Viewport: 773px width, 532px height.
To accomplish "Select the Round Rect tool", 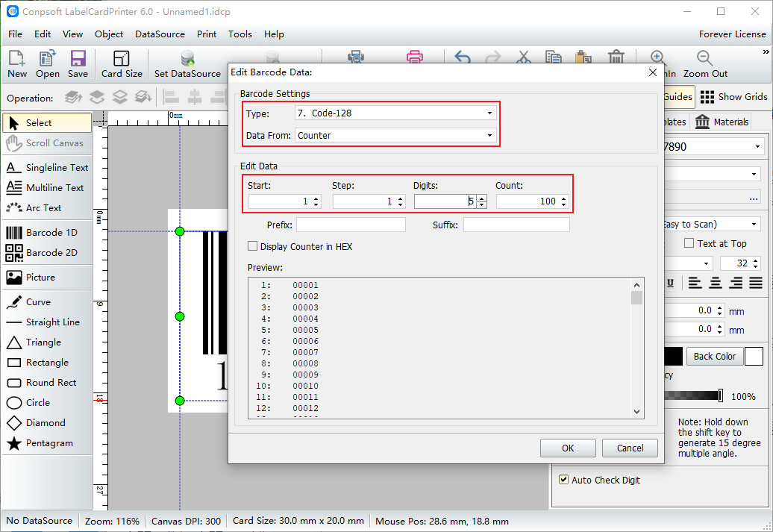I will point(47,383).
